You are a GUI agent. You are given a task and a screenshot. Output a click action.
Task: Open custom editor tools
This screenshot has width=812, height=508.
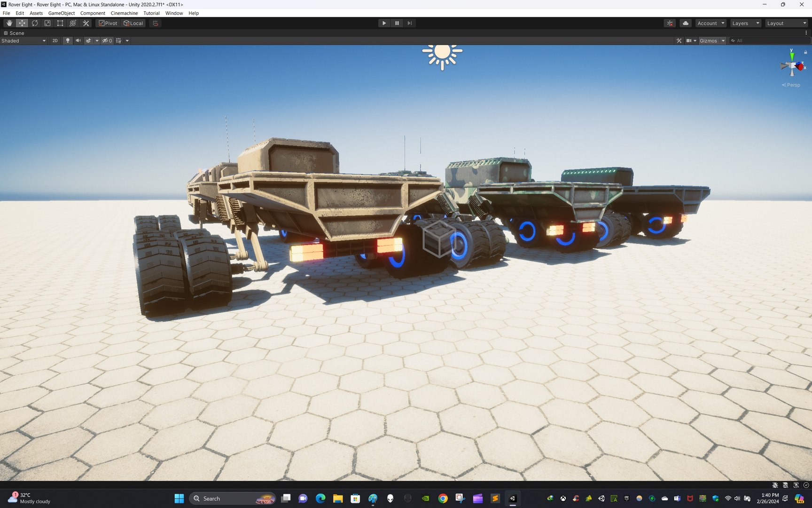tap(86, 23)
